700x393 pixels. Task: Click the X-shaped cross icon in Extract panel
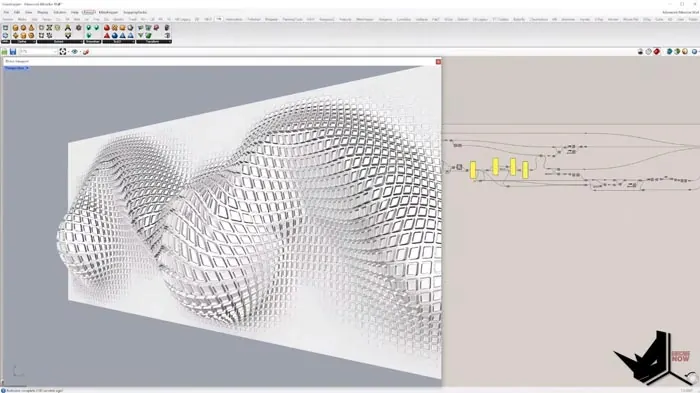(49, 28)
